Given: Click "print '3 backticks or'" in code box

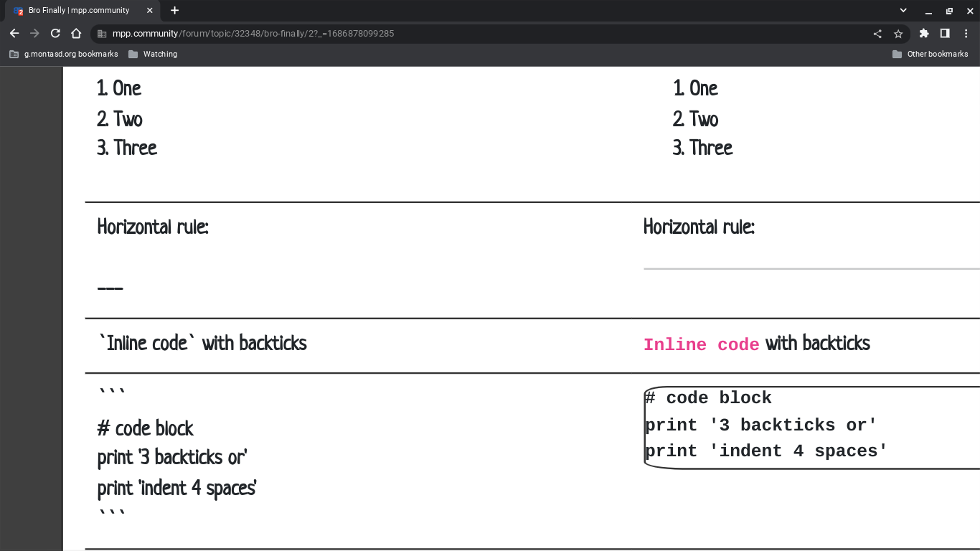Looking at the screenshot, I should tap(760, 425).
